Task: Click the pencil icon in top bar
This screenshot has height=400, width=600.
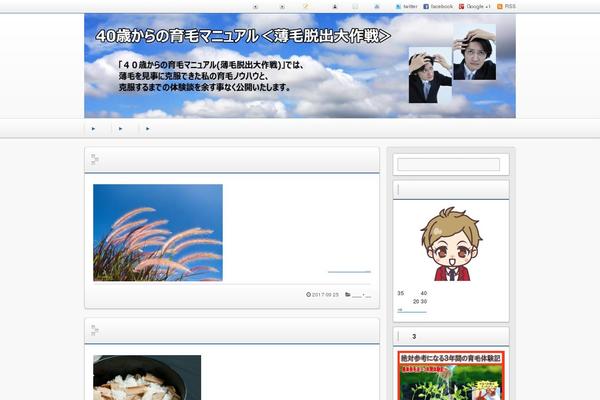Action: click(x=305, y=7)
